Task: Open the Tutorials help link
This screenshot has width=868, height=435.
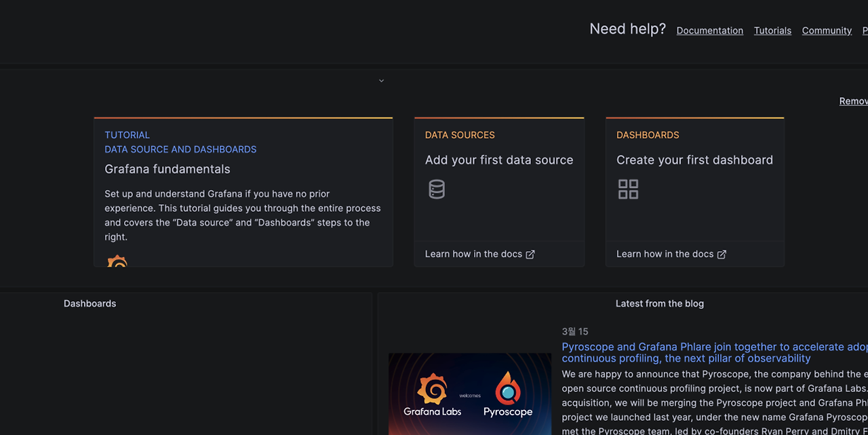Action: pos(772,31)
